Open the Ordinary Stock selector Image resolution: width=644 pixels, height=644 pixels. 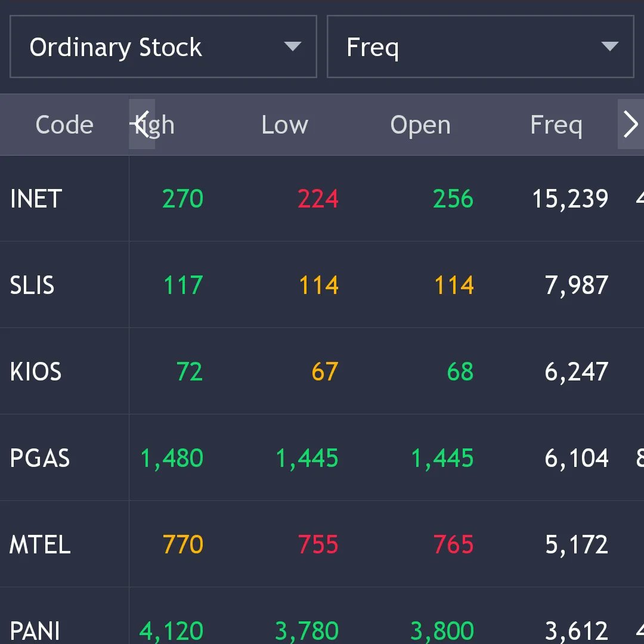coord(163,47)
